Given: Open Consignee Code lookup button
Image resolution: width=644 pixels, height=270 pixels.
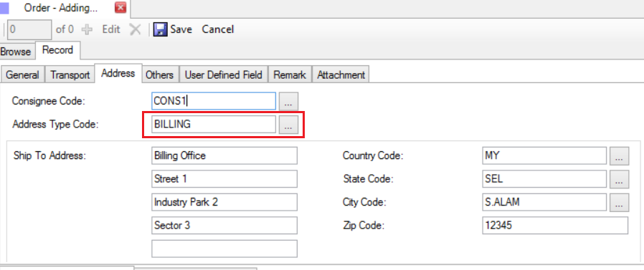Looking at the screenshot, I should (289, 102).
